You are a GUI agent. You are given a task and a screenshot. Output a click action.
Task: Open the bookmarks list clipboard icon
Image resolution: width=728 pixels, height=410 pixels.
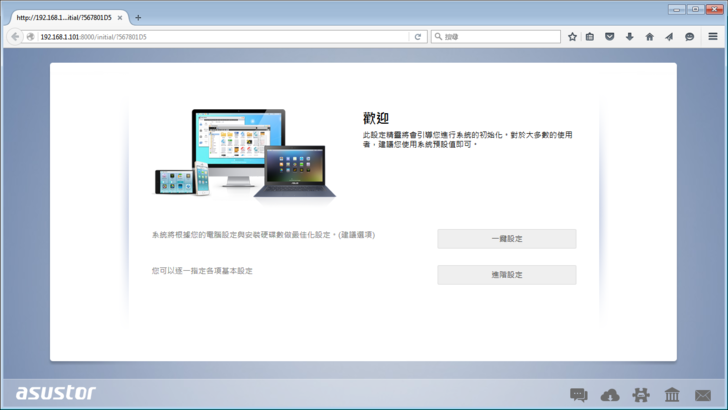(x=590, y=37)
